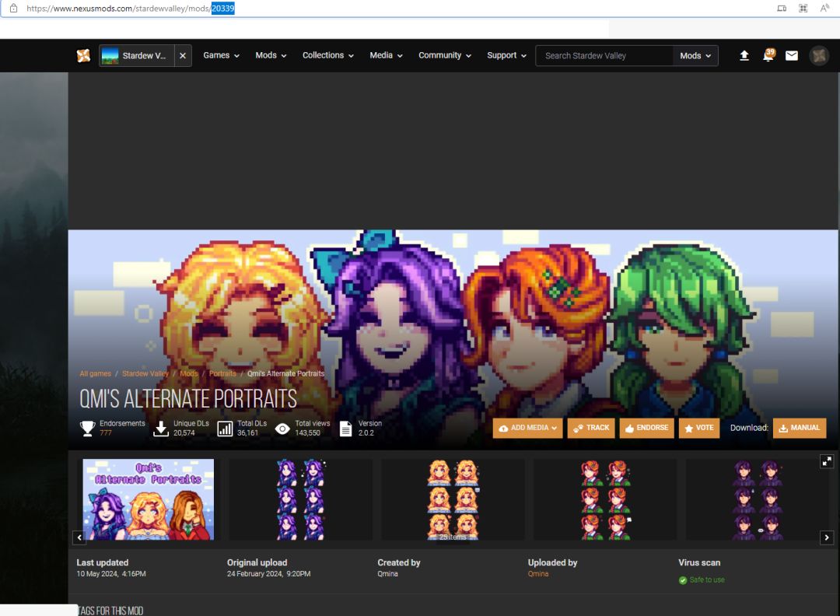Open the Games menu
Viewport: 840px width, 616px height.
coord(221,55)
